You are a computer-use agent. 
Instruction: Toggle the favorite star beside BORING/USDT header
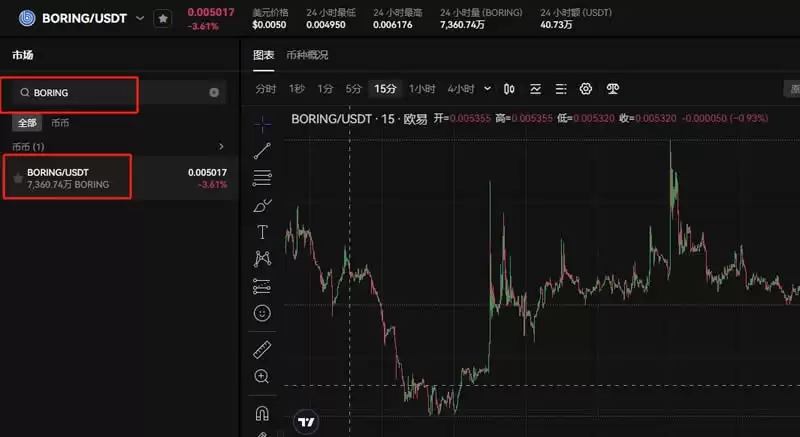(x=163, y=19)
